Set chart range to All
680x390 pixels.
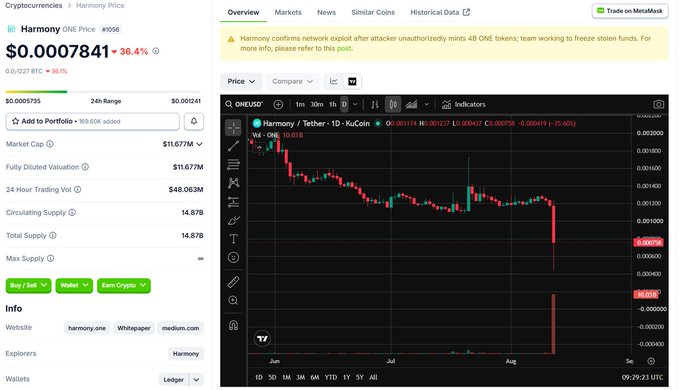373,377
